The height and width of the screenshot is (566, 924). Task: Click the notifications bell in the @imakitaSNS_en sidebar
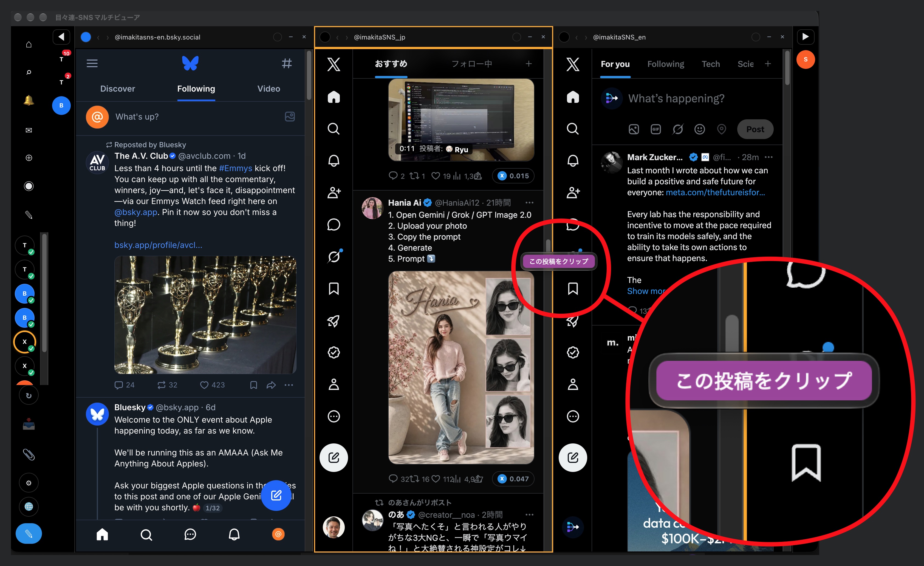click(x=573, y=161)
